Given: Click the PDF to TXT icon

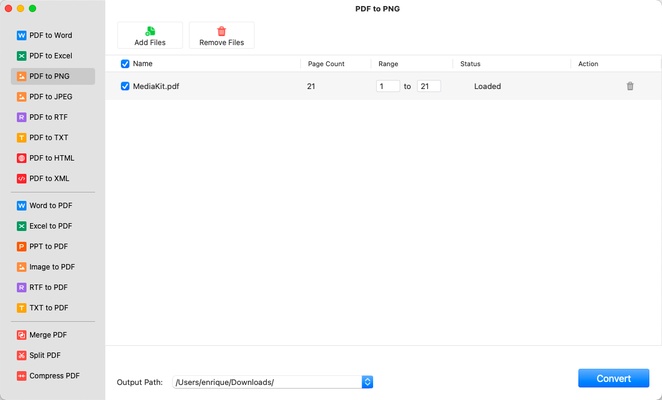Looking at the screenshot, I should coord(21,138).
